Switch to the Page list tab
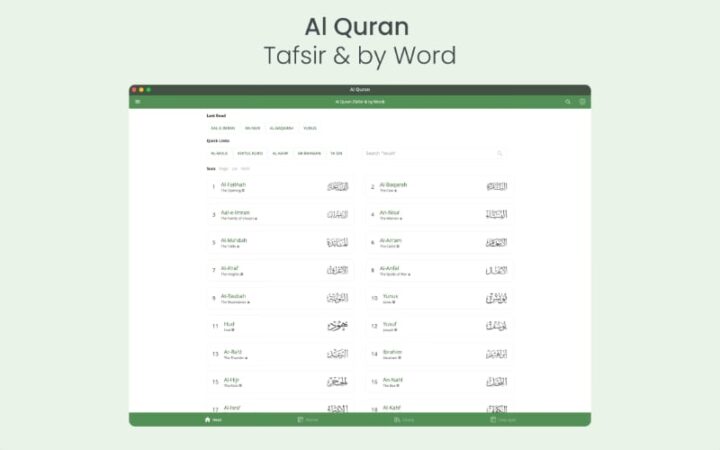The height and width of the screenshot is (450, 720). pyautogui.click(x=224, y=169)
